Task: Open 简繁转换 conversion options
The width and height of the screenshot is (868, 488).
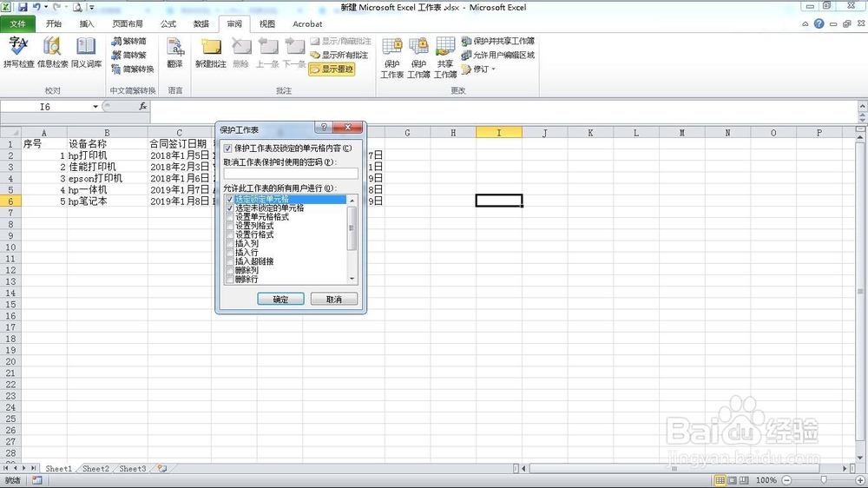Action: pos(132,69)
